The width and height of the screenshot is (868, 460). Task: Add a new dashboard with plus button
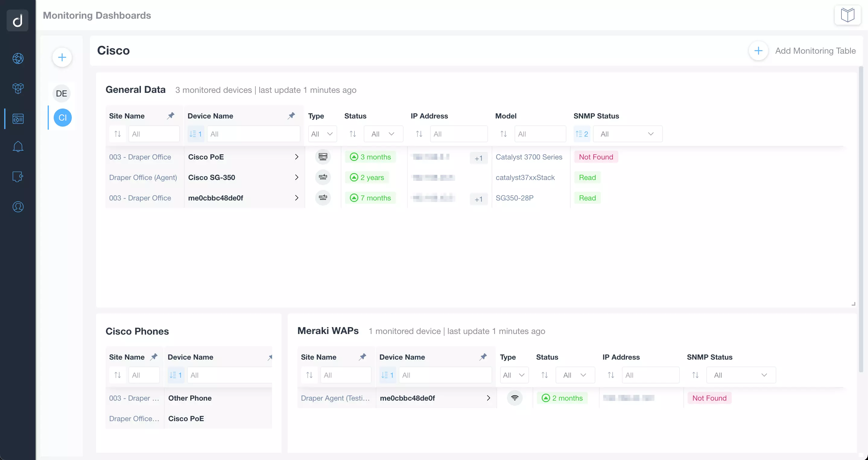point(62,57)
